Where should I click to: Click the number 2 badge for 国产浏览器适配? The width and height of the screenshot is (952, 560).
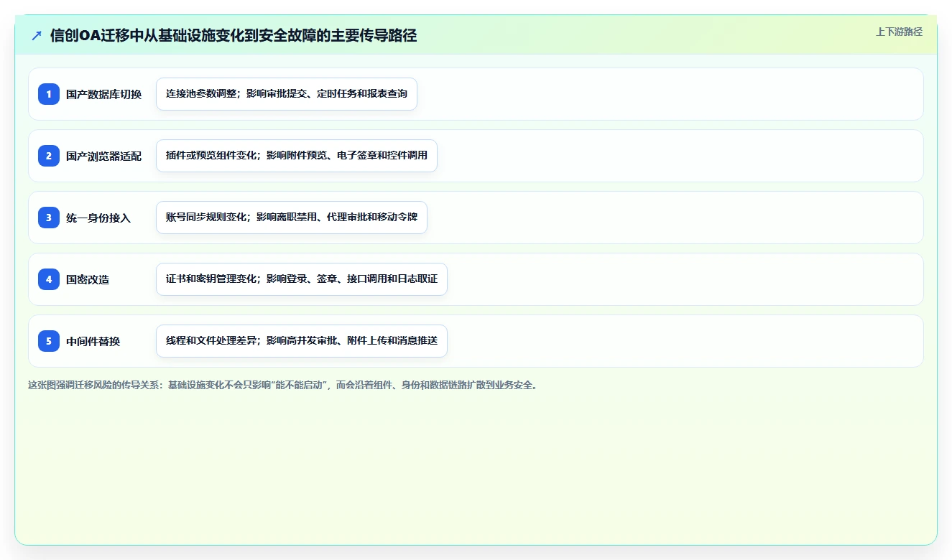point(49,156)
